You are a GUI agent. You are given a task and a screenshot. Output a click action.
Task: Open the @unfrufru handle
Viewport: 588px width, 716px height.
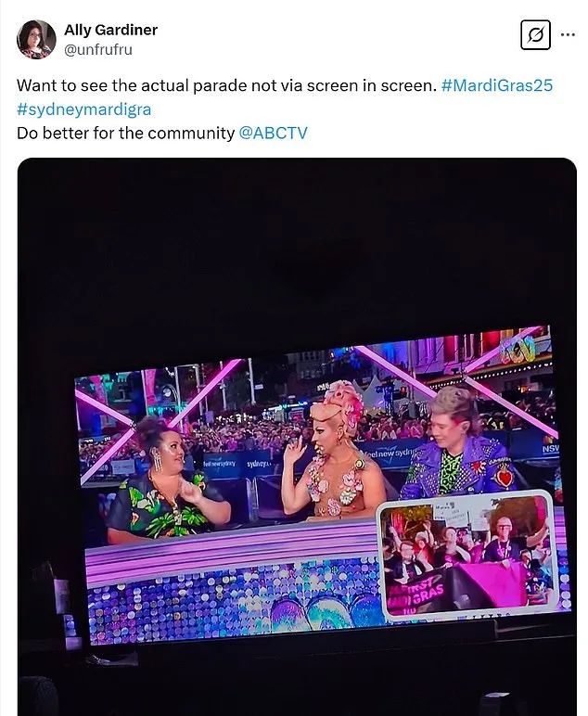[98, 49]
